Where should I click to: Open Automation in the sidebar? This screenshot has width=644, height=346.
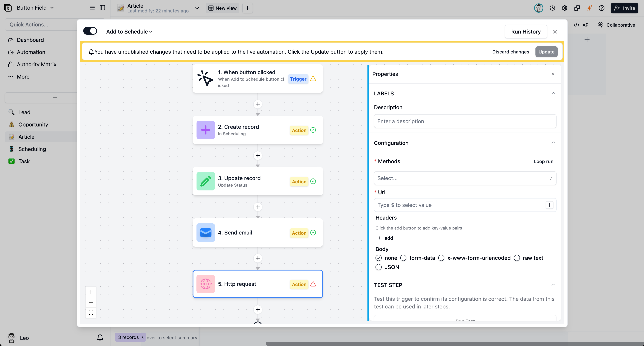click(31, 52)
